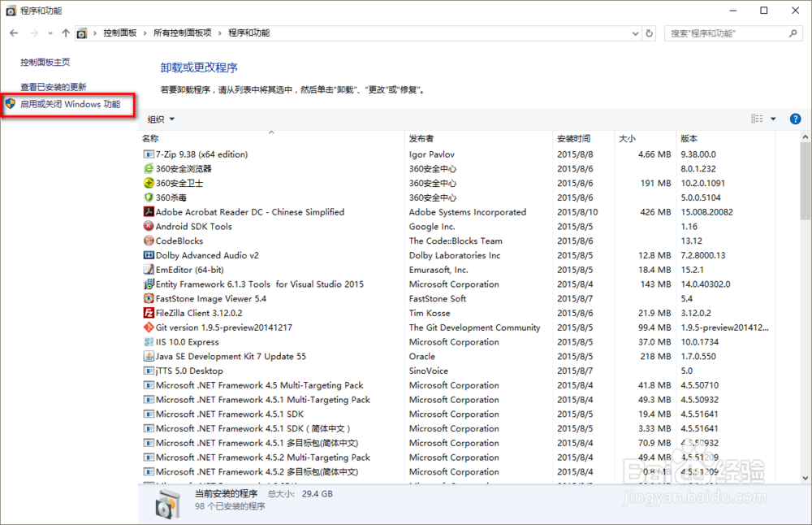Viewport: 812px width, 525px height.
Task: Click the 360安全浏览器 entry icon
Action: pyautogui.click(x=148, y=168)
